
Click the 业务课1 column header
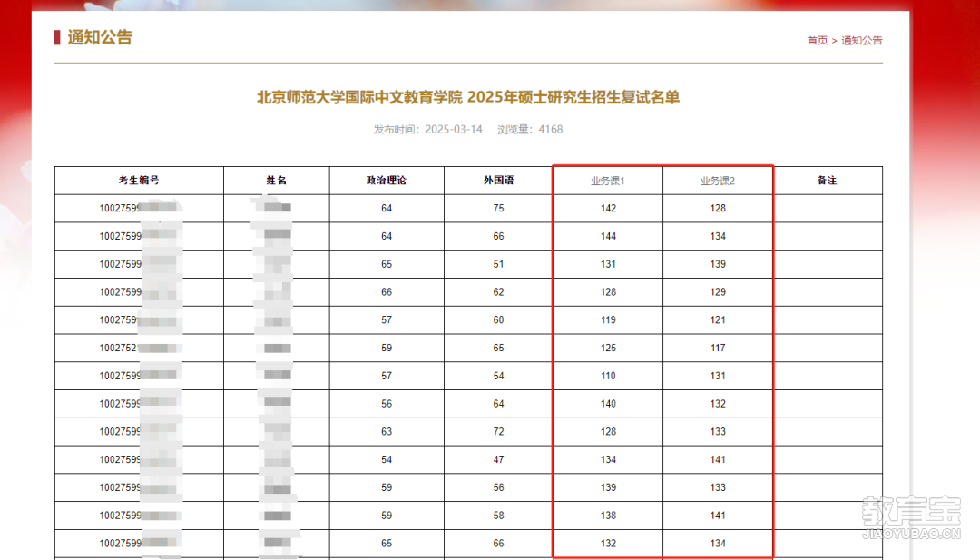click(607, 181)
